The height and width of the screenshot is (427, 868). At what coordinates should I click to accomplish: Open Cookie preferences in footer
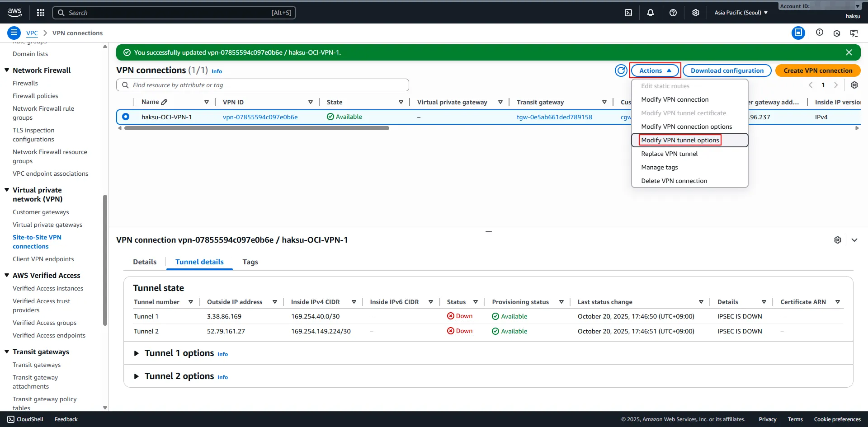(837, 419)
